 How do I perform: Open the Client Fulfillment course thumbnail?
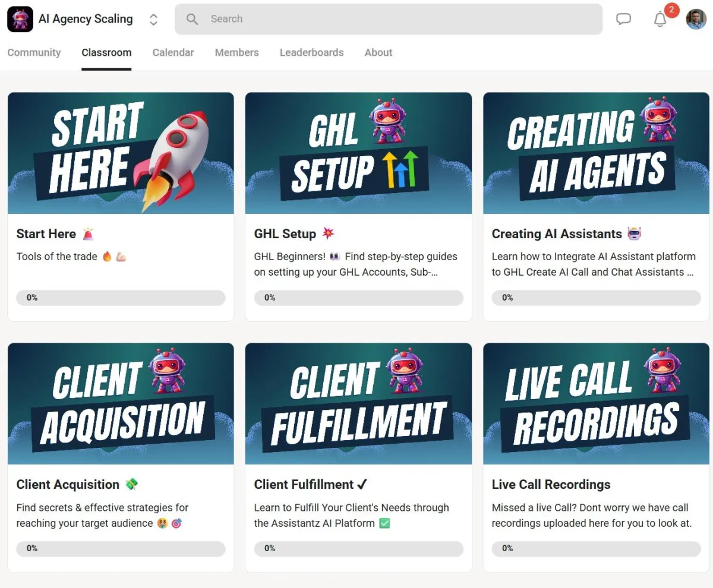(358, 404)
